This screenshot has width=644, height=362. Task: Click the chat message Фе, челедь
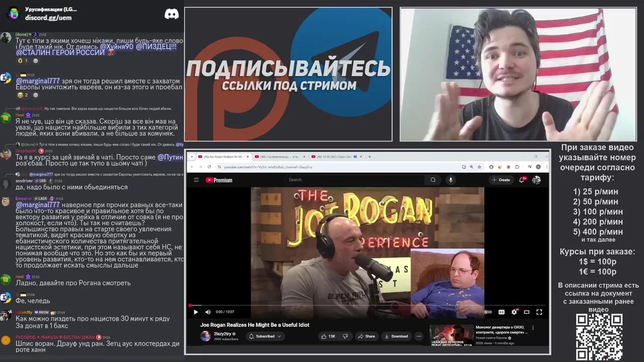[33, 301]
